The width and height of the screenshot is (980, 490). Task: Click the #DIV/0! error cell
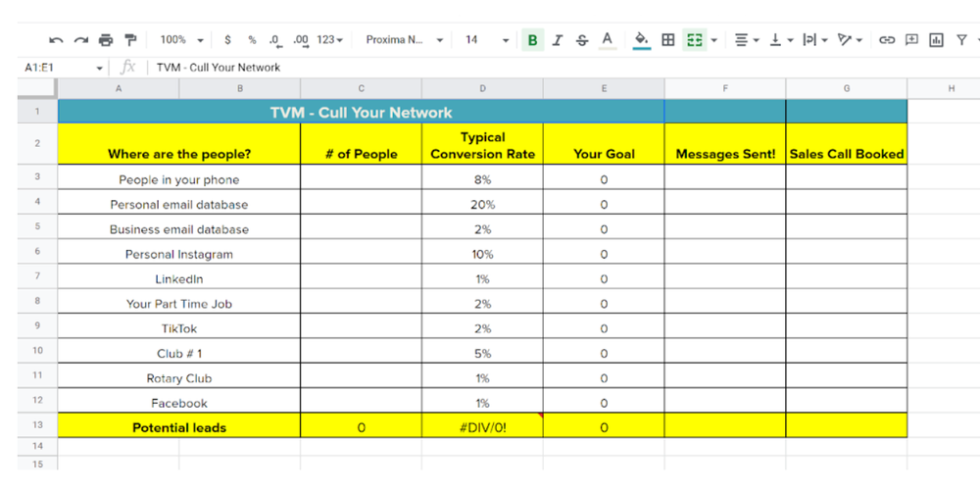tap(482, 425)
